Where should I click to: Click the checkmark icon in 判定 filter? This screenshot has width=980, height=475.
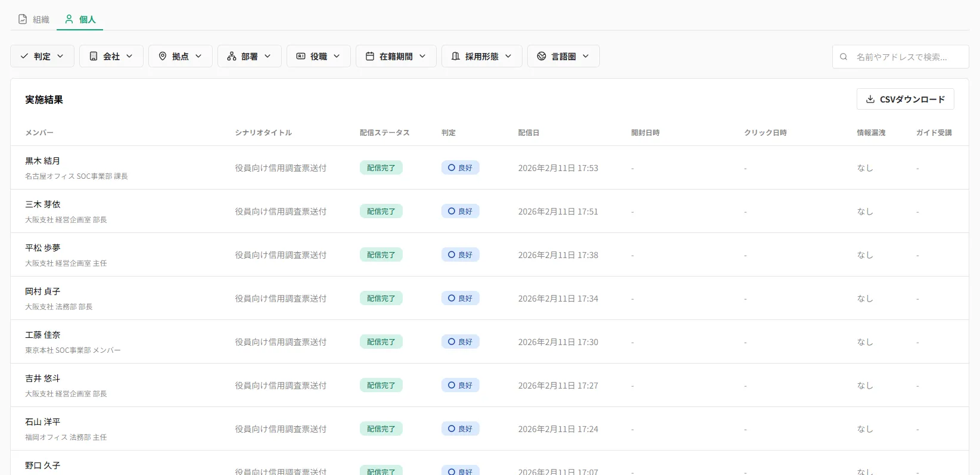click(24, 56)
